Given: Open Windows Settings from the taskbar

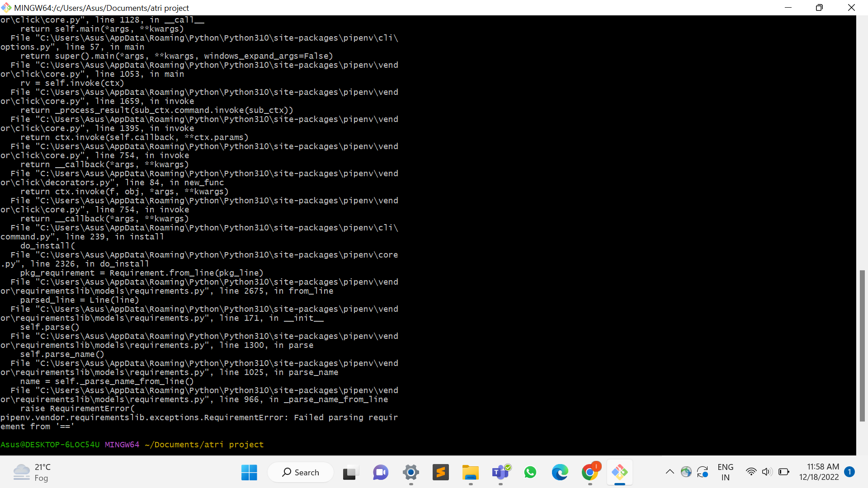Looking at the screenshot, I should (410, 472).
